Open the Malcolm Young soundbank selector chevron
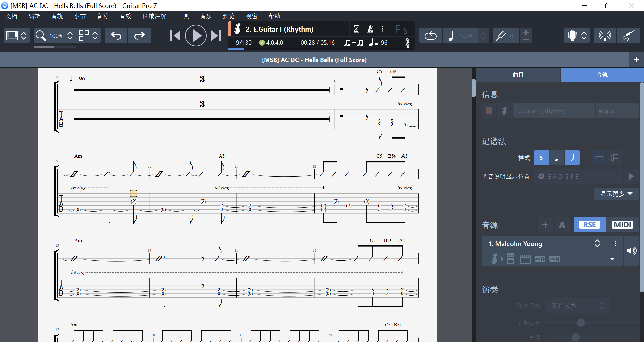The width and height of the screenshot is (644, 342). (597, 243)
